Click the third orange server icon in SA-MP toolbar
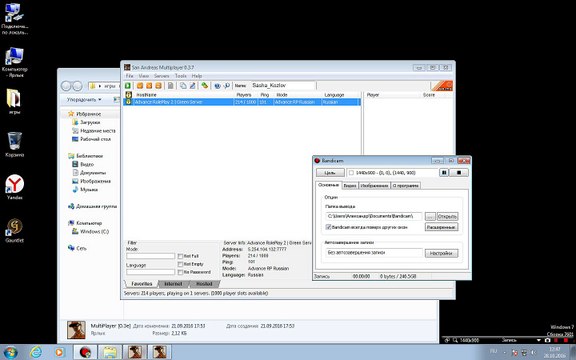Image resolution: width=576 pixels, height=360 pixels. [158, 86]
